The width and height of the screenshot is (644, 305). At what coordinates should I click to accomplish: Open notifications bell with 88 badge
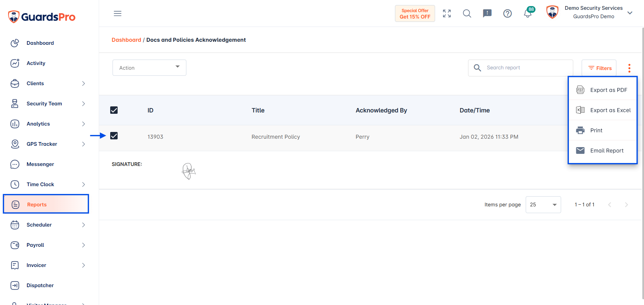pyautogui.click(x=528, y=13)
